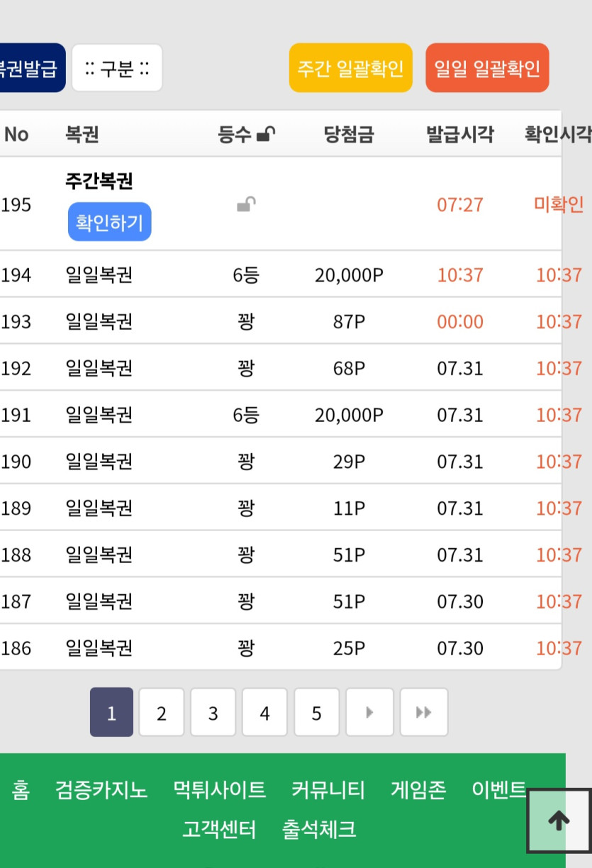Viewport: 592px width, 868px height.
Task: Click row number 186
Action: [x=16, y=648]
